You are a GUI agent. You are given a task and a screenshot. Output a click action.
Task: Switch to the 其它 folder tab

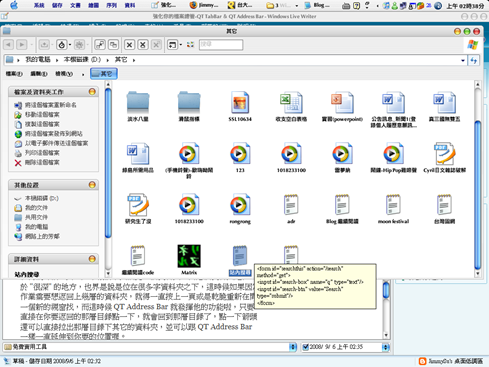coord(104,74)
